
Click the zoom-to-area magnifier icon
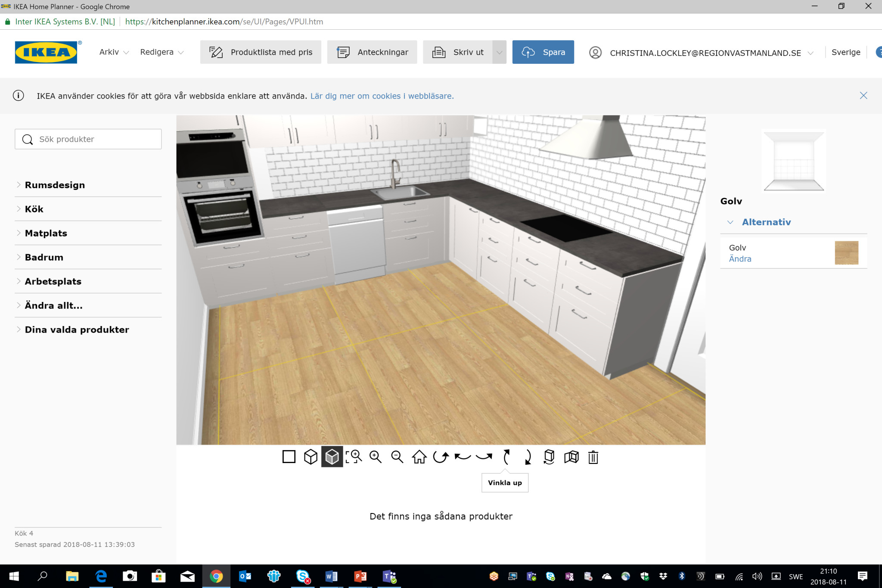click(354, 457)
